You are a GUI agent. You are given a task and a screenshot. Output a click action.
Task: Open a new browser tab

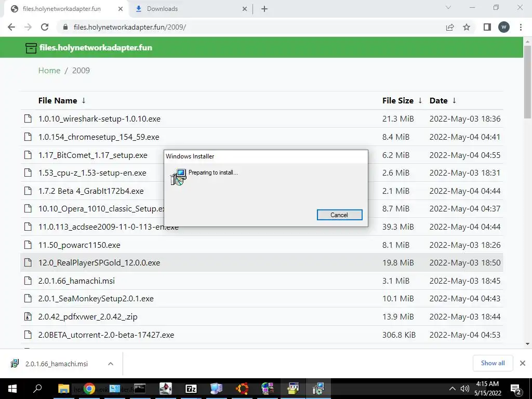point(264,9)
